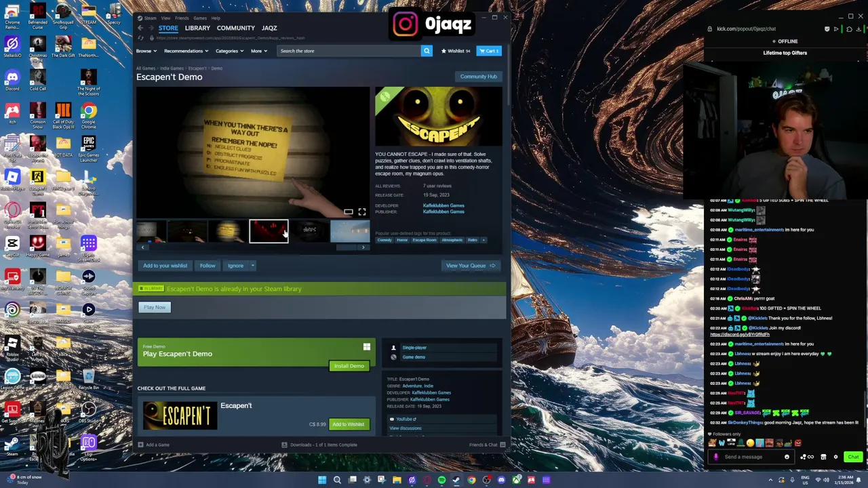Screen dimensions: 868x488
Task: Click Install Demo button
Action: click(x=349, y=366)
